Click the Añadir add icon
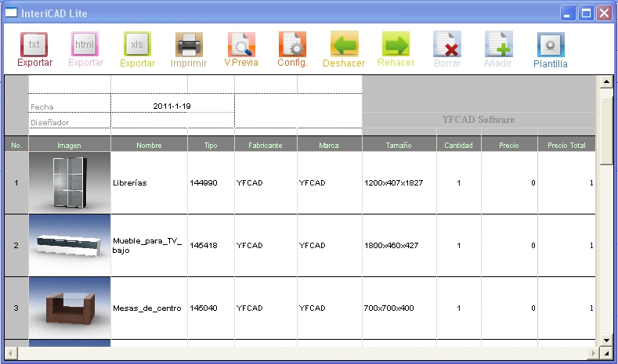The image size is (618, 364). point(498,49)
